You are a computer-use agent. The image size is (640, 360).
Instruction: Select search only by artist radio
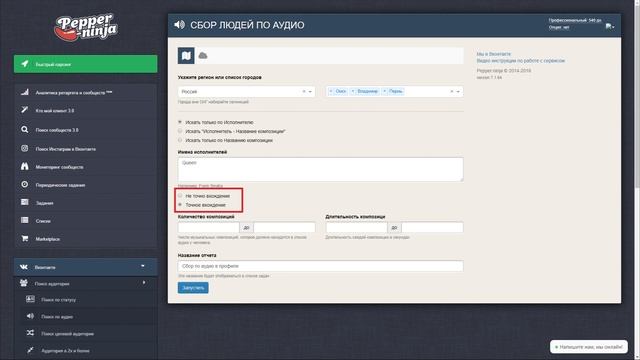180,122
